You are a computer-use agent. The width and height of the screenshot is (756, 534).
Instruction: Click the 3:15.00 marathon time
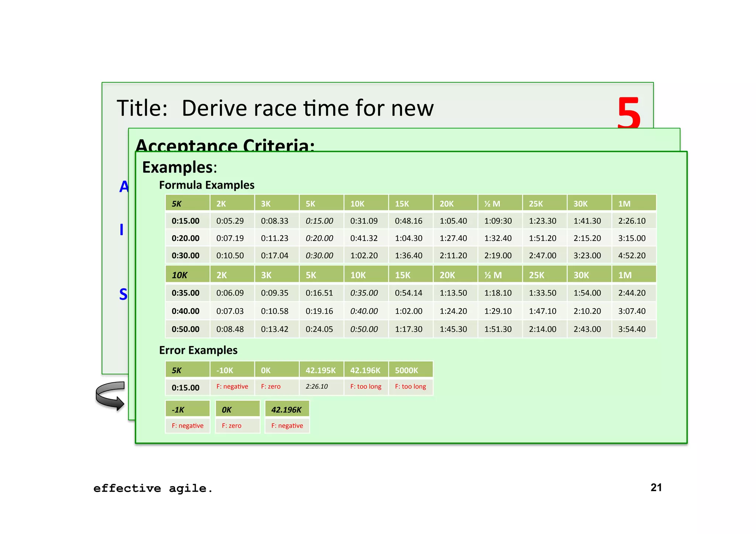pos(632,238)
